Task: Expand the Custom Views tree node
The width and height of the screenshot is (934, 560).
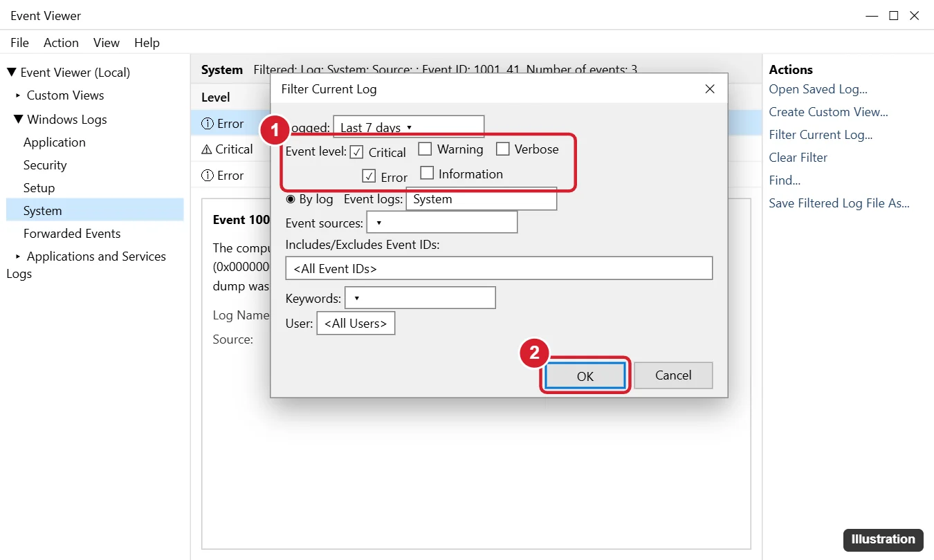Action: click(19, 95)
